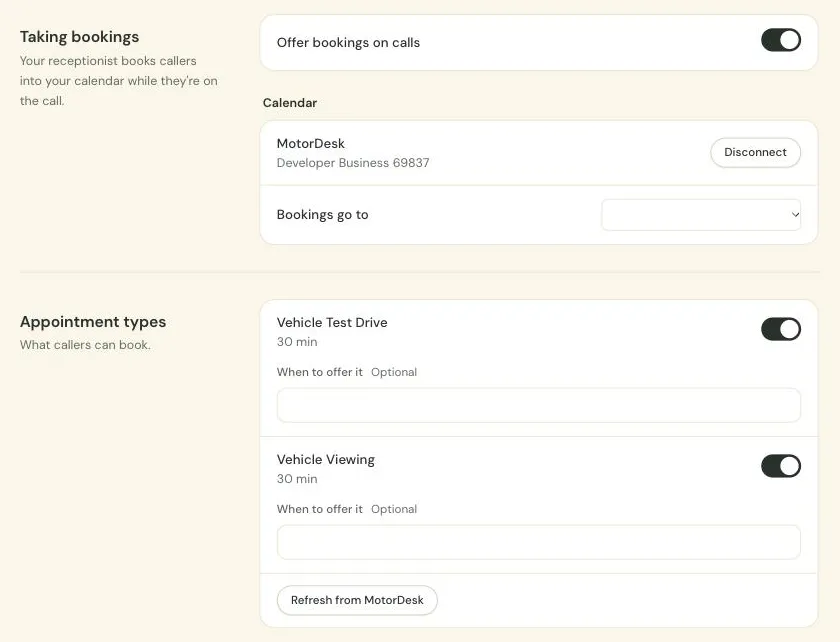The height and width of the screenshot is (642, 840).
Task: Focus Vehicle Test Drive 'When to offer it' field
Action: click(538, 405)
